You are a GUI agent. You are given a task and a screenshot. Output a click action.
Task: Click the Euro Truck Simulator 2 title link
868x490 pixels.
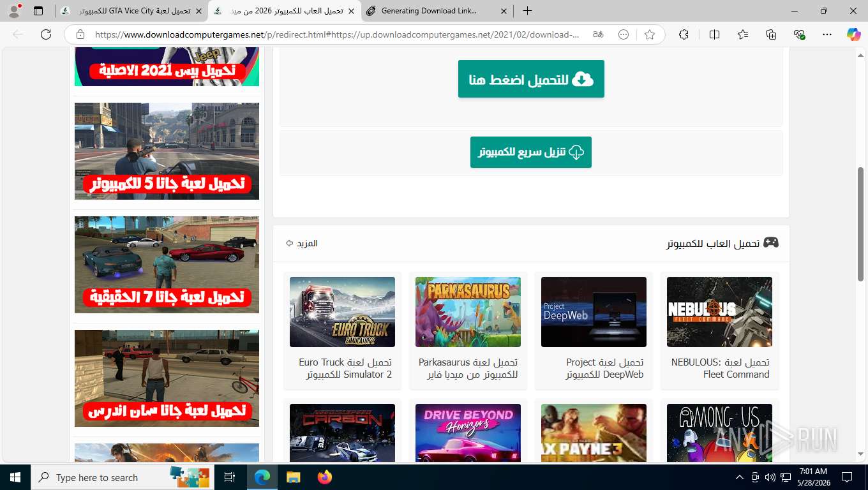(345, 368)
